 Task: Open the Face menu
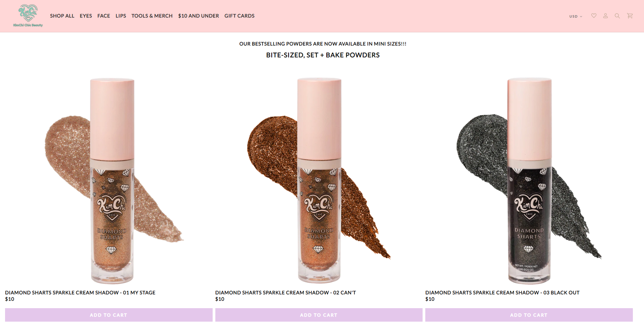point(104,16)
